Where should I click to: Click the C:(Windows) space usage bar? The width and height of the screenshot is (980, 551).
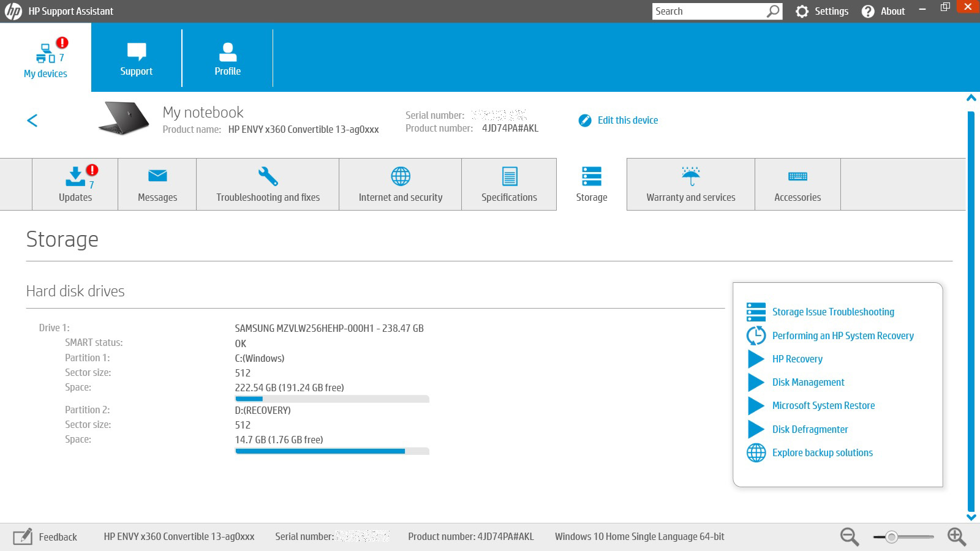(x=332, y=399)
